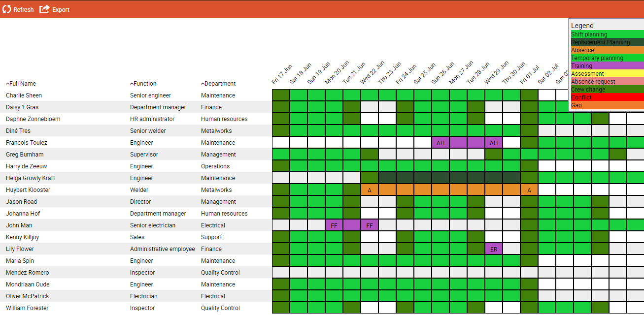Viewport: 644px width, 315px height.
Task: Sort by the Full Name column header
Action: (22, 84)
